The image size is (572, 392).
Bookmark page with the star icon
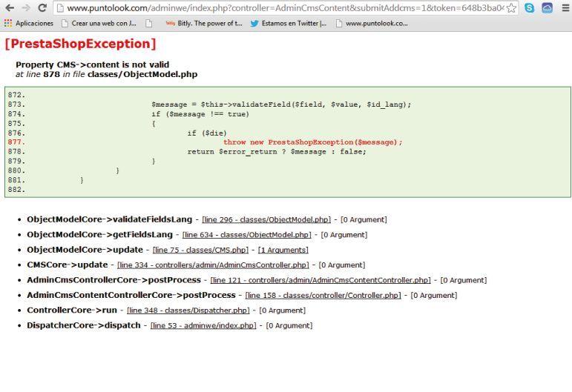[511, 8]
